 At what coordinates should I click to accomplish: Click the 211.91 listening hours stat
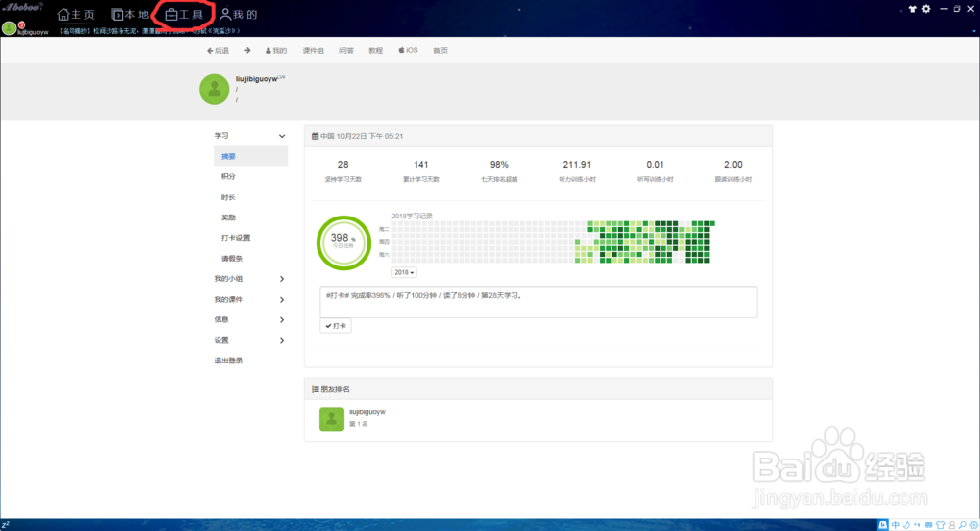(x=577, y=171)
